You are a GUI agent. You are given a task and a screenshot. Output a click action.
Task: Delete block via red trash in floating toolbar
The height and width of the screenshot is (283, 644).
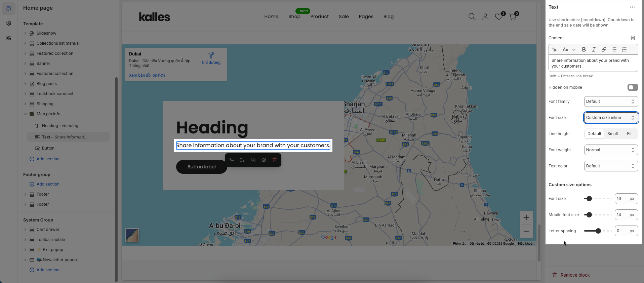click(275, 160)
